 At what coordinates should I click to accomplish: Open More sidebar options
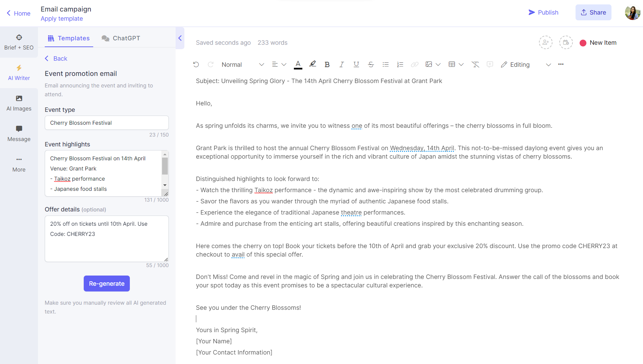[19, 164]
